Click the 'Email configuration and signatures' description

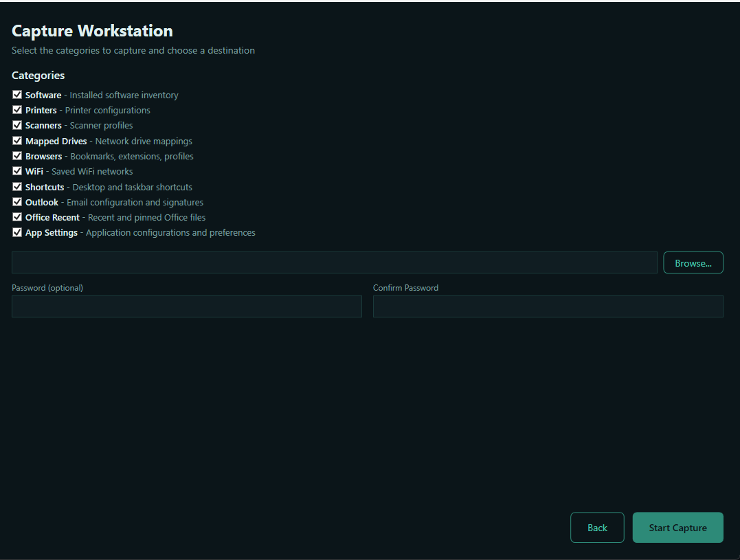click(x=135, y=203)
